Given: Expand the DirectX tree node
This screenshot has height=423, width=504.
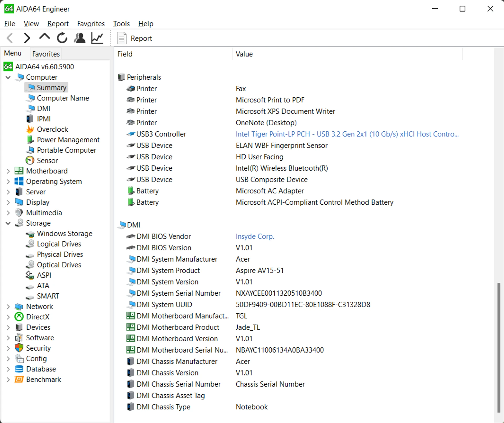Looking at the screenshot, I should 8,317.
